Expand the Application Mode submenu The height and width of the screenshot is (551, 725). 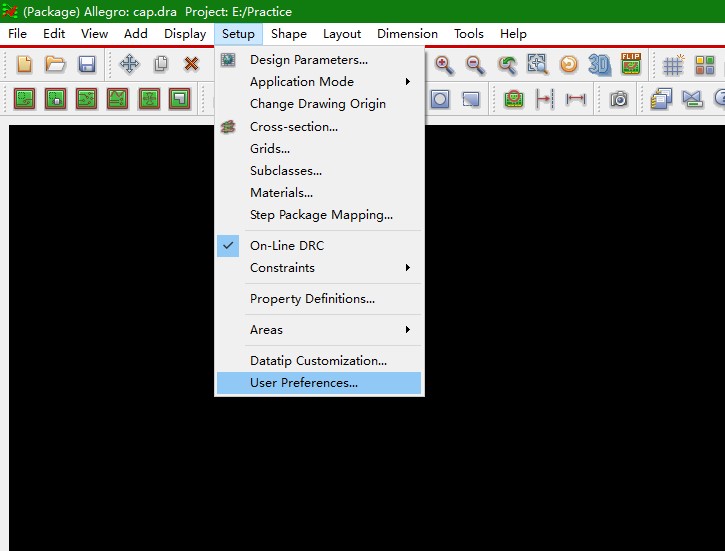pos(319,82)
